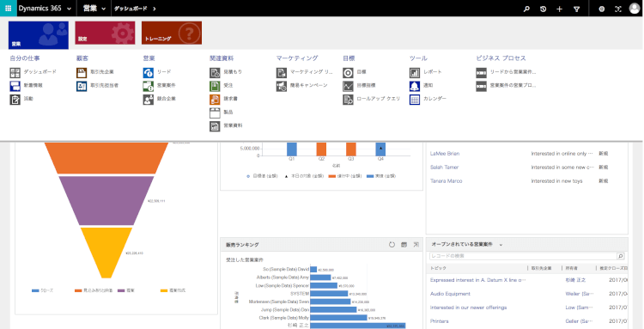Image resolution: width=644 pixels, height=329 pixels.
Task: Open the Printers opportunity link
Action: pos(439,321)
